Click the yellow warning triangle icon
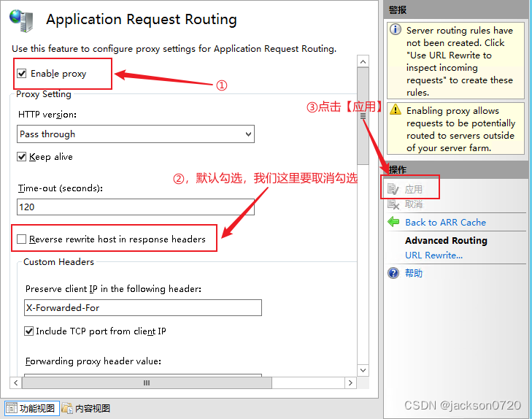The image size is (532, 419). coord(396,110)
